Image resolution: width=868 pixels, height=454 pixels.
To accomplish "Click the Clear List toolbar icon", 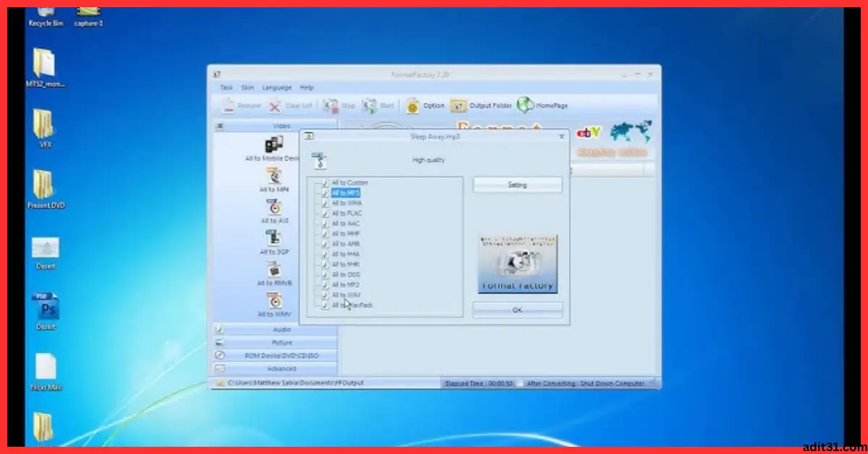I will (x=275, y=106).
